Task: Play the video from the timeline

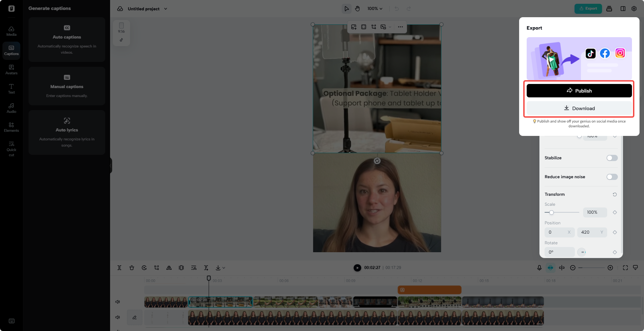Action: coord(357,268)
